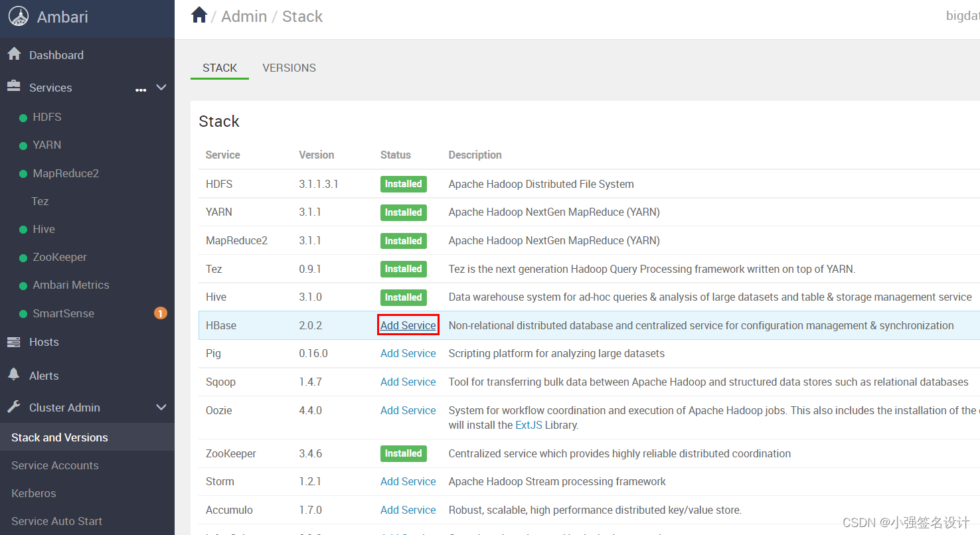Viewport: 980px width, 535px height.
Task: Open Dashboard from the sidebar
Action: pyautogui.click(x=56, y=55)
